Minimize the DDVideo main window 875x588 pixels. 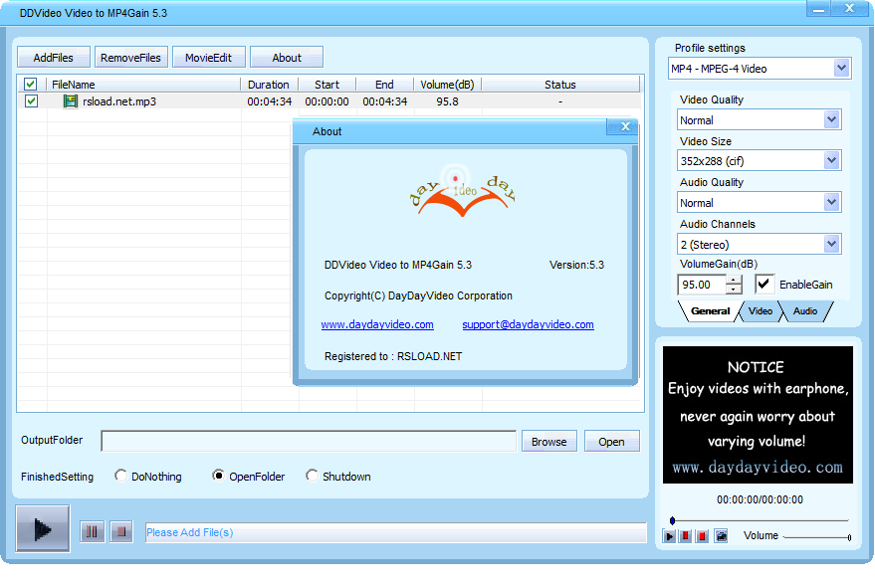[818, 9]
